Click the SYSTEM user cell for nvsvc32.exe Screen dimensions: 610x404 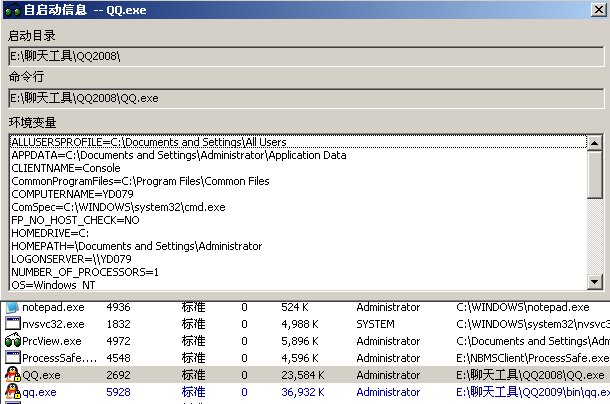(x=375, y=324)
